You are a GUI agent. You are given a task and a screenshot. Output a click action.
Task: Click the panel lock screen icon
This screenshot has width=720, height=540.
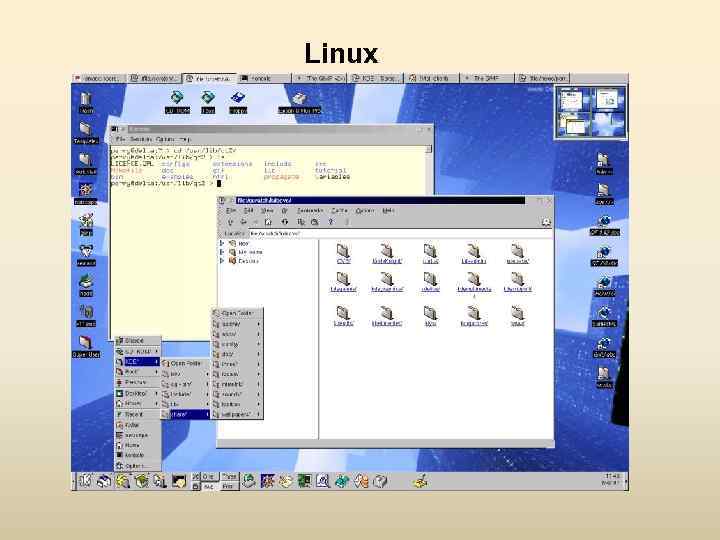[x=196, y=485]
